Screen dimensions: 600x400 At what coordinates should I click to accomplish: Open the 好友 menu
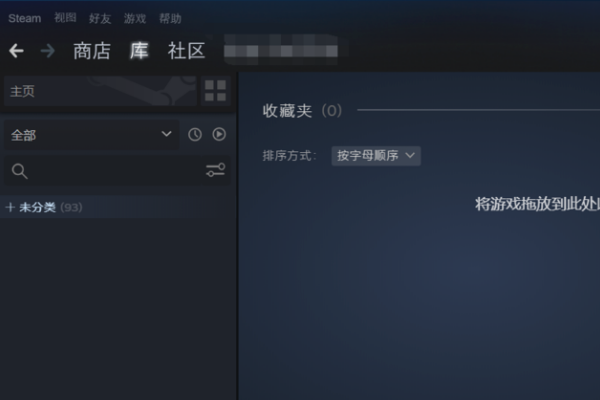[100, 18]
